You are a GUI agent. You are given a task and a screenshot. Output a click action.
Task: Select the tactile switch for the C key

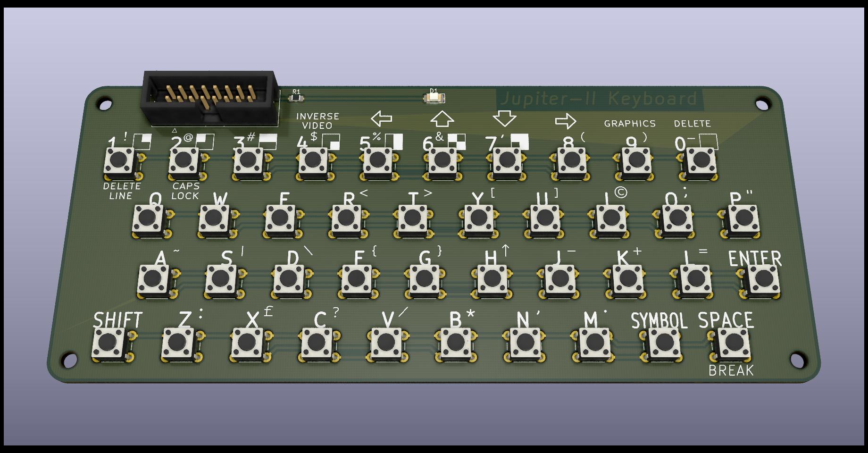(318, 344)
